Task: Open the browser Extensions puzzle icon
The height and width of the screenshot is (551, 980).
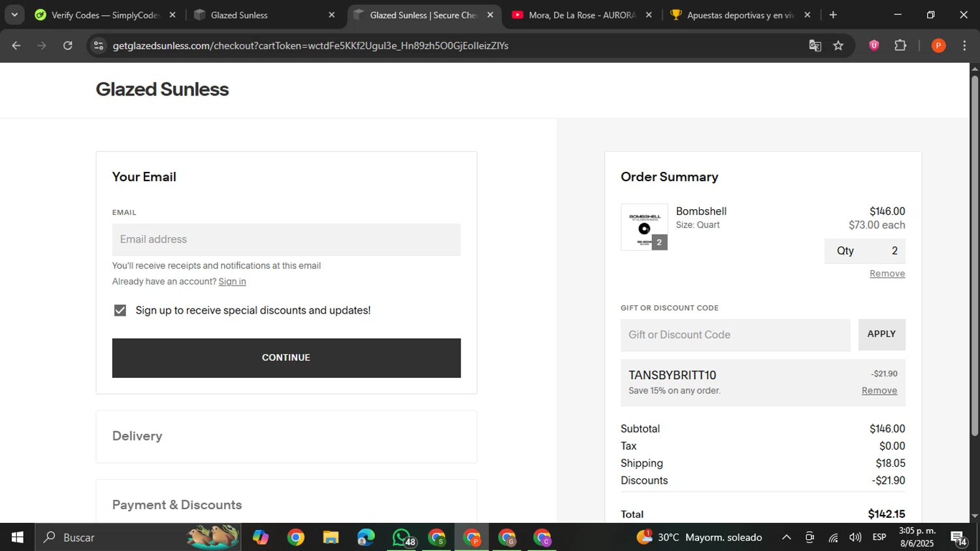Action: pos(900,45)
